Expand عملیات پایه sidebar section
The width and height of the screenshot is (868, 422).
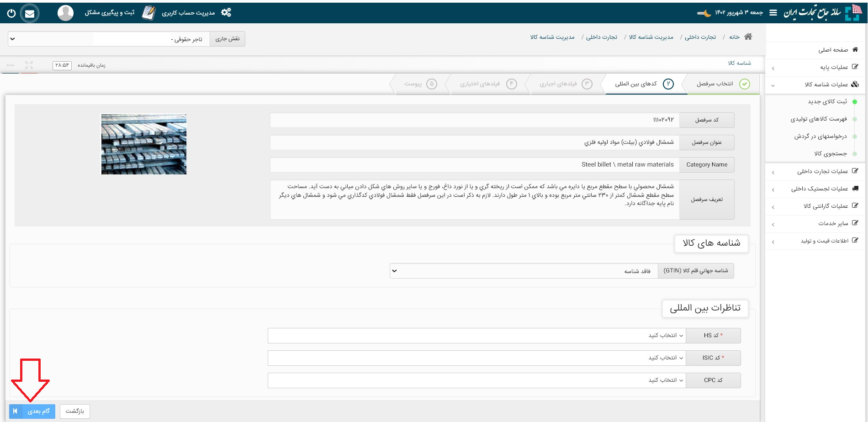coord(816,68)
